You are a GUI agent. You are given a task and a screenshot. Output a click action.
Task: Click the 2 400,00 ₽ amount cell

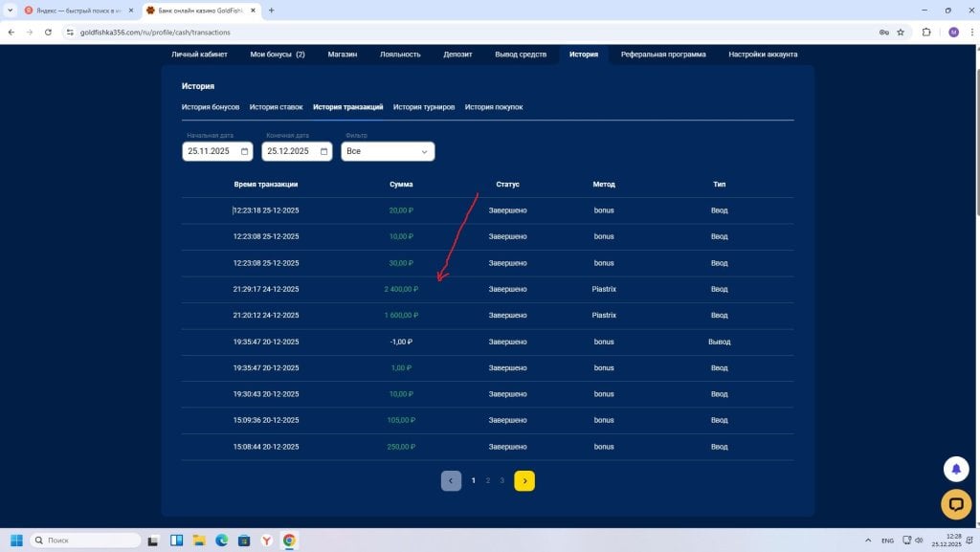tap(401, 289)
